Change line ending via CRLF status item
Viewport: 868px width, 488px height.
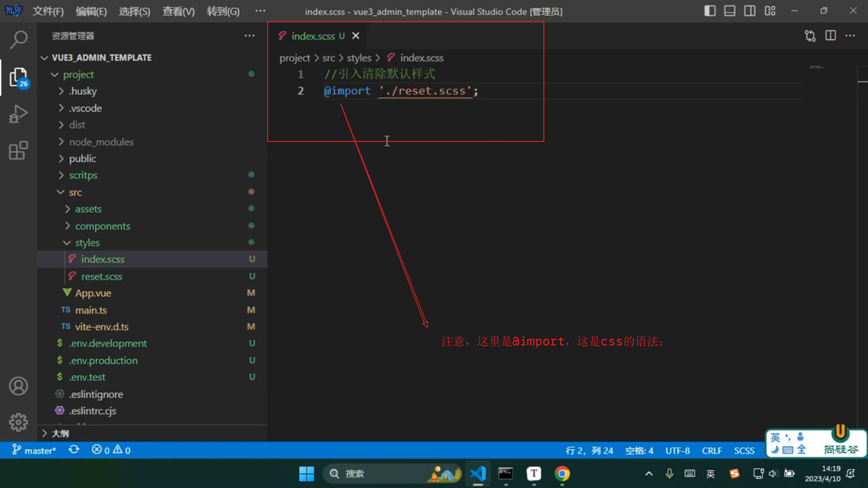(712, 450)
